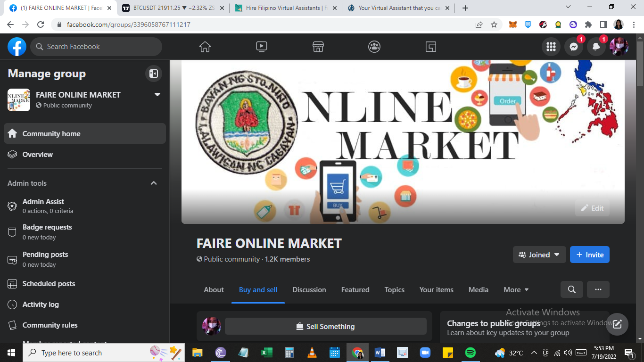
Task: Open a new browser tab
Action: tap(465, 8)
